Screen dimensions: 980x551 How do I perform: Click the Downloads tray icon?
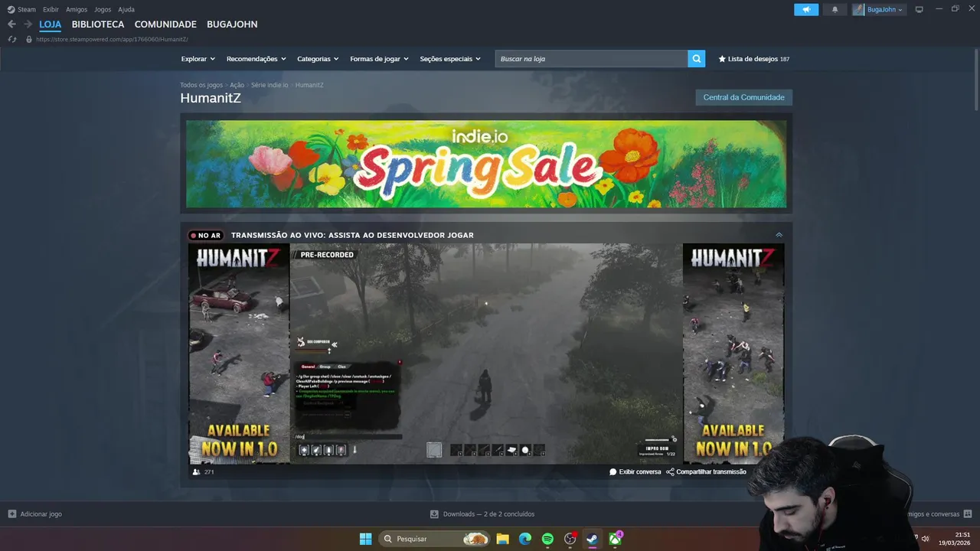coord(434,514)
